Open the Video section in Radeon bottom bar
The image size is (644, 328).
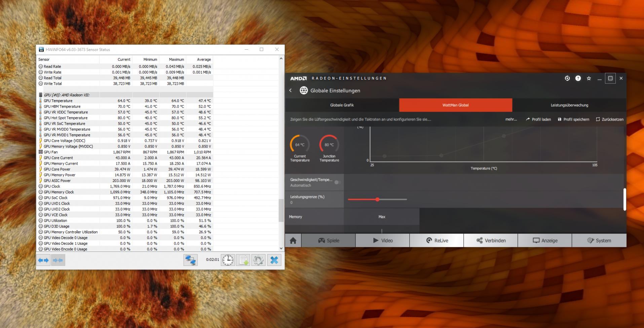(x=383, y=241)
